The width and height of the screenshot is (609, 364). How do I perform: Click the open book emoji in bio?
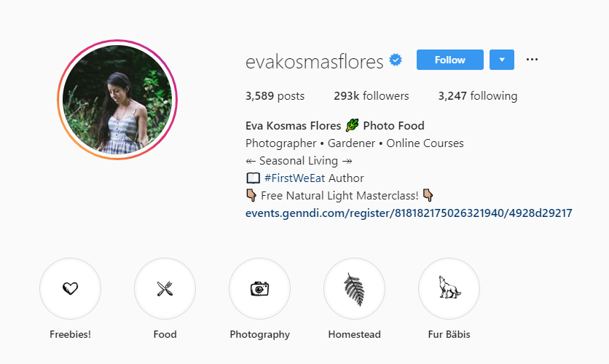tap(254, 178)
